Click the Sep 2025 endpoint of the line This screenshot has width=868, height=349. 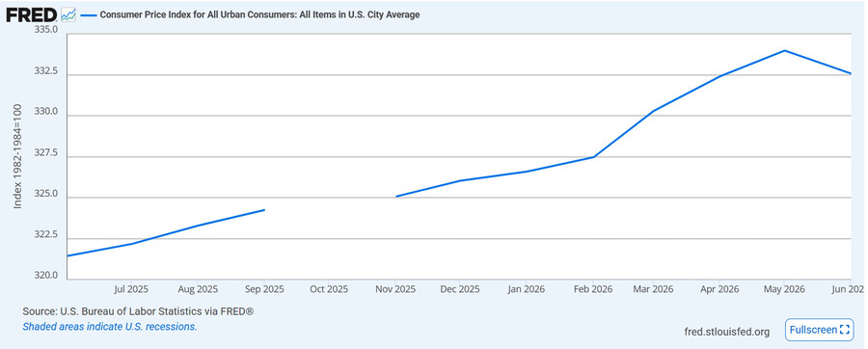[264, 210]
